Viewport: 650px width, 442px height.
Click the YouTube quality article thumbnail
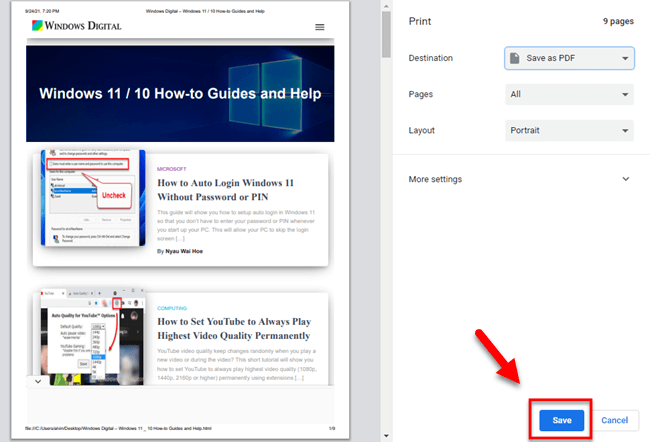click(92, 337)
